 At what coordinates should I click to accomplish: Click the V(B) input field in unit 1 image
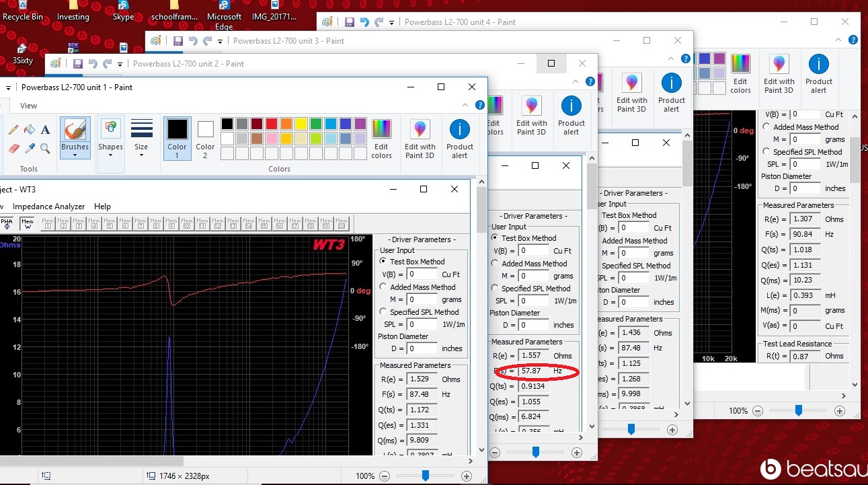tap(422, 274)
